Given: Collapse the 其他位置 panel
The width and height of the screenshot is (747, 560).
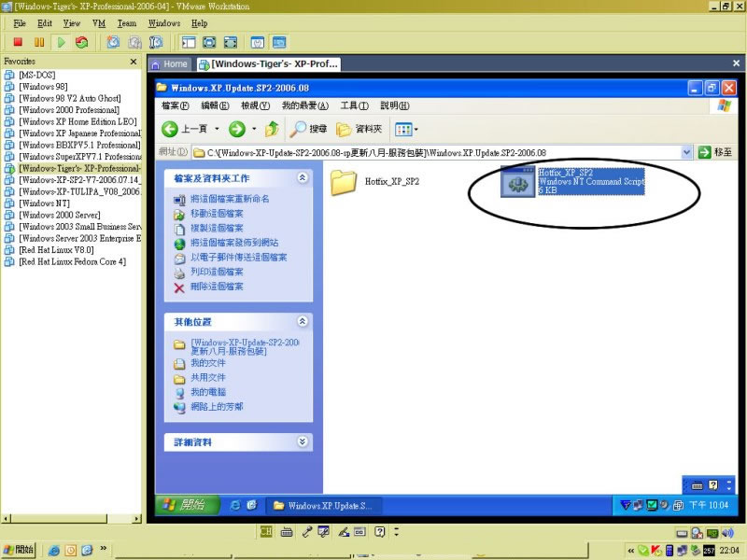Looking at the screenshot, I should 302,321.
